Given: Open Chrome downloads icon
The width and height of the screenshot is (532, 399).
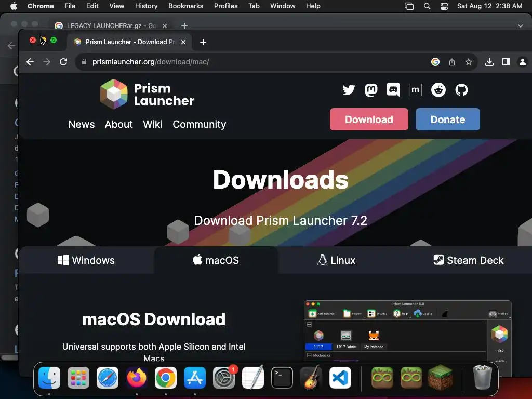Looking at the screenshot, I should coord(489,62).
